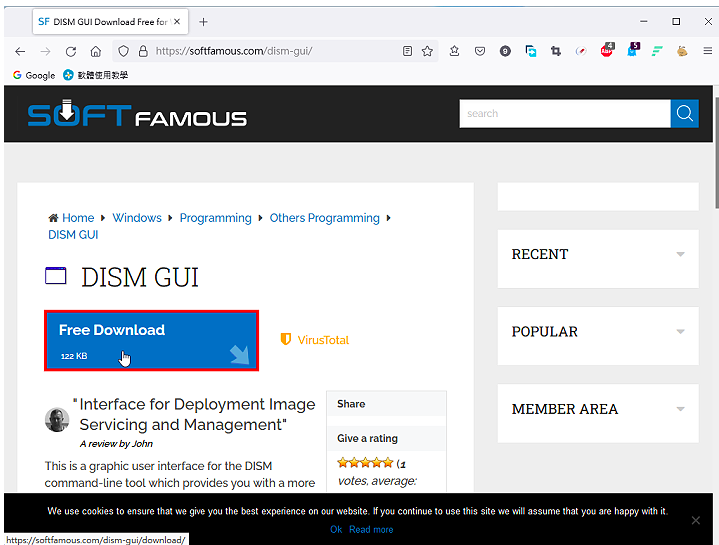
Task: Click the DISM GUI breadcrumb link
Action: tap(73, 235)
